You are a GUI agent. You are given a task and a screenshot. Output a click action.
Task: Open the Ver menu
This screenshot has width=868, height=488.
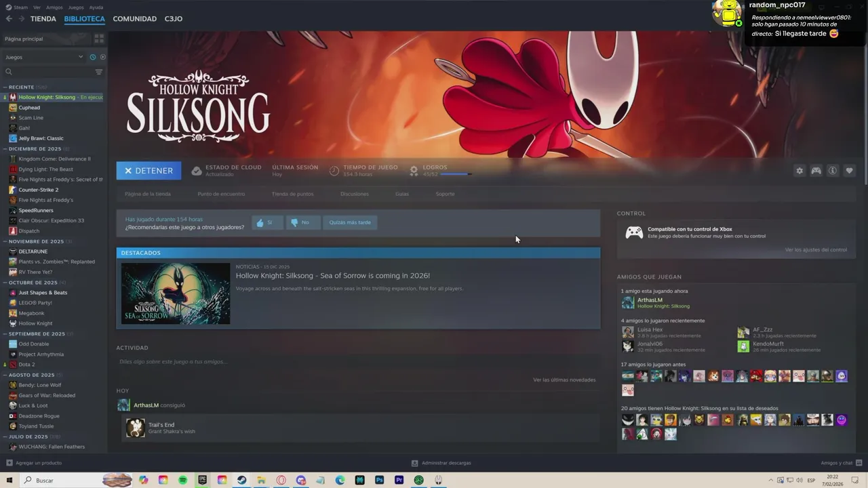tap(37, 7)
